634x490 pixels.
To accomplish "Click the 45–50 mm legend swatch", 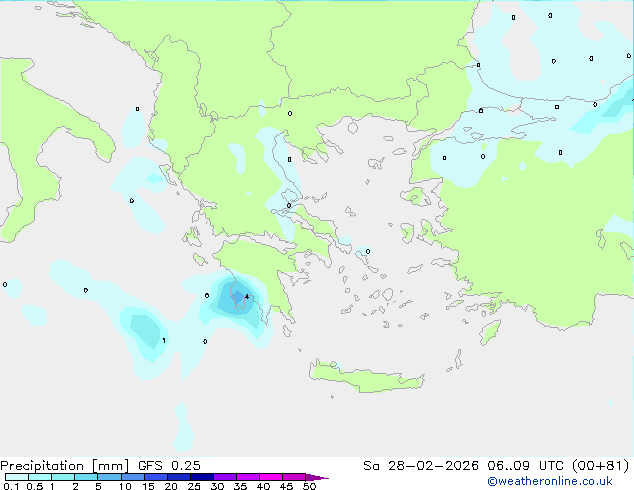I will [x=294, y=477].
